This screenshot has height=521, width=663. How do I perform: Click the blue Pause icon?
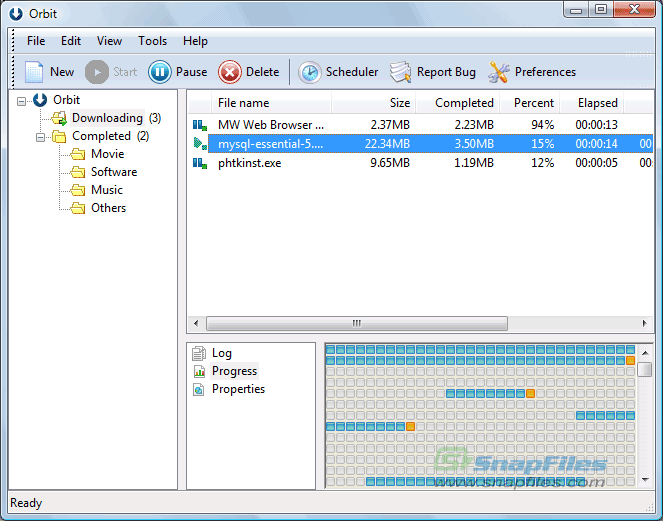click(x=160, y=72)
